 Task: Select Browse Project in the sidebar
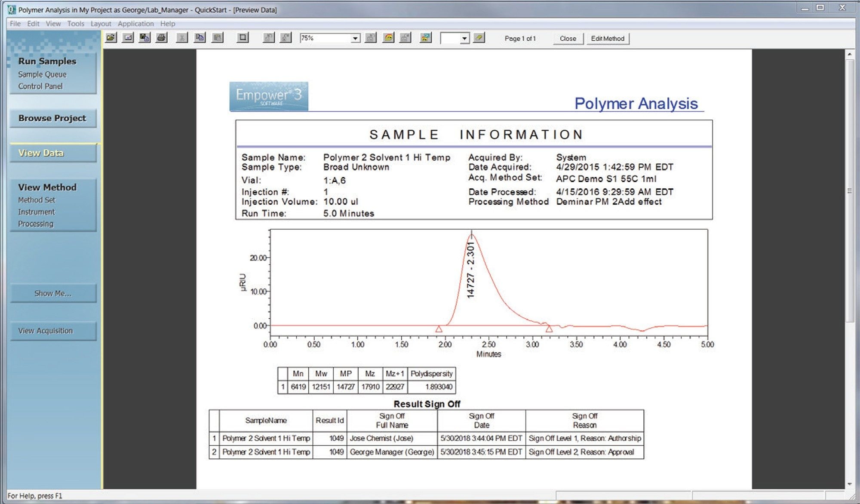(x=52, y=118)
